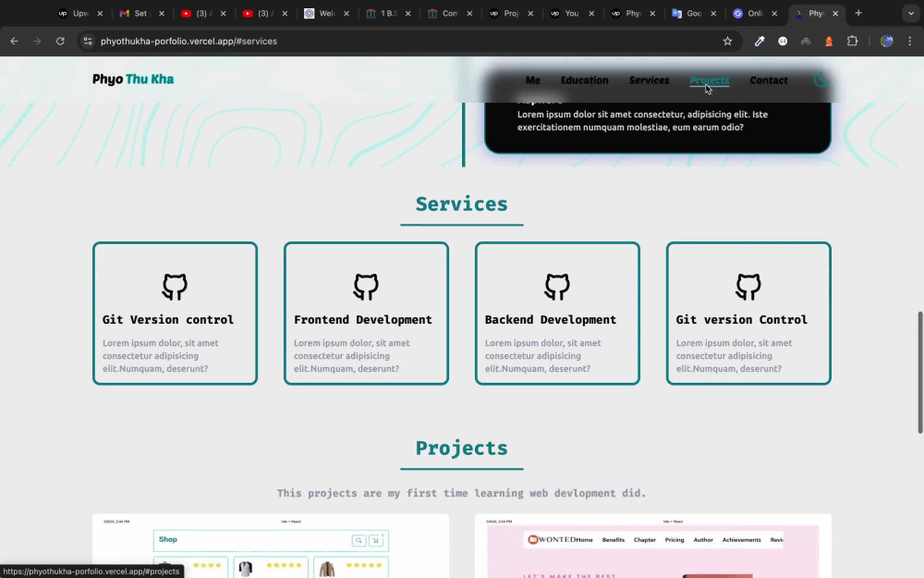Click the Git version Control card title
924x578 pixels.
pyautogui.click(x=741, y=320)
